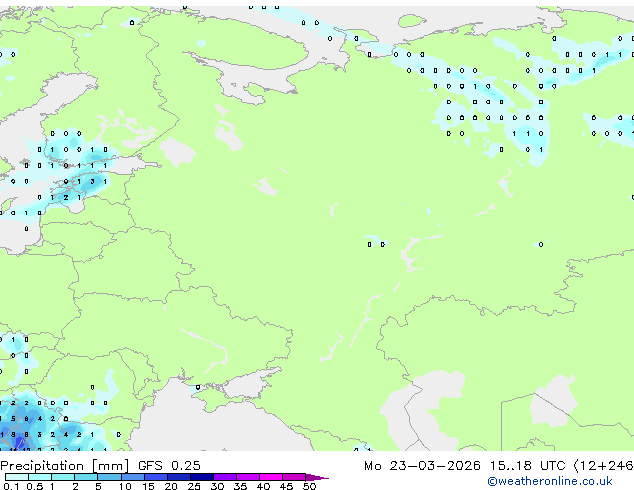
Task: Click the '10' legend scale label
Action: 125,486
